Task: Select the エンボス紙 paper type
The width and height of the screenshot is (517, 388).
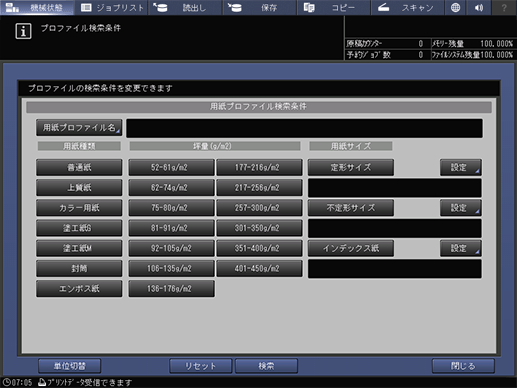Action: 79,289
